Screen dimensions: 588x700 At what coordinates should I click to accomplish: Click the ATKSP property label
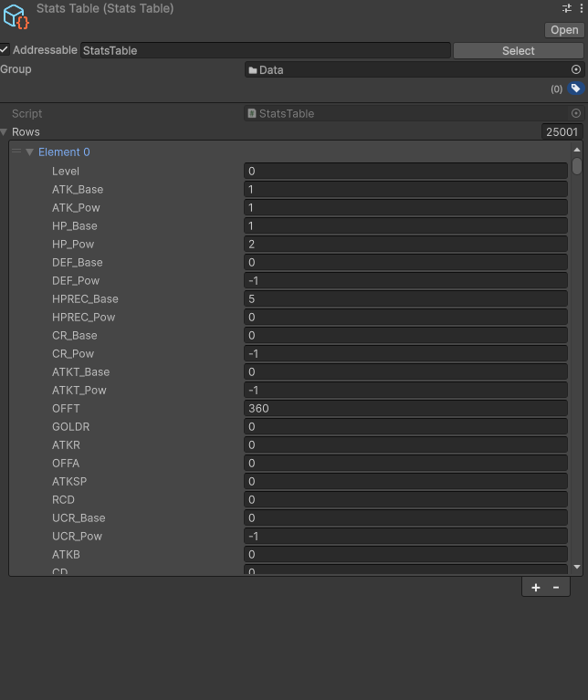[x=69, y=482]
